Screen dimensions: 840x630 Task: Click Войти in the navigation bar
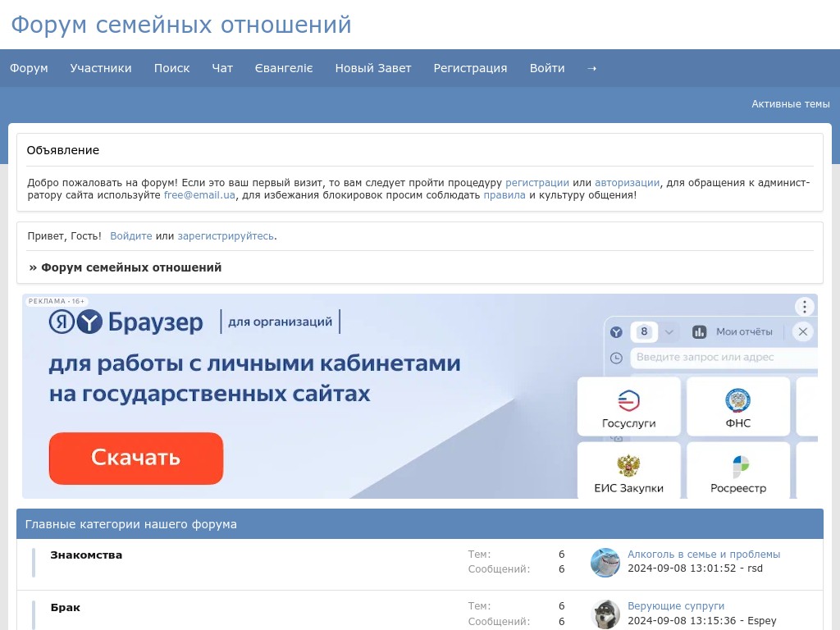tap(547, 68)
